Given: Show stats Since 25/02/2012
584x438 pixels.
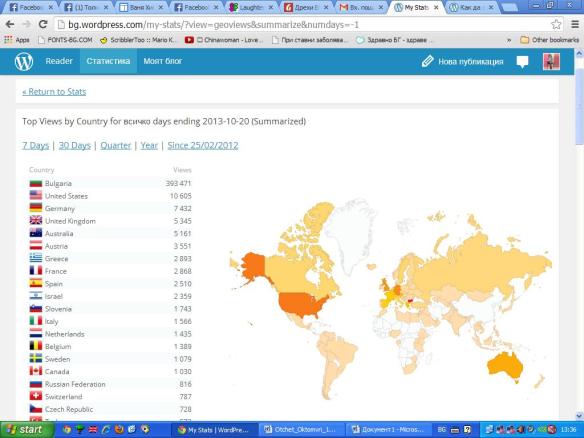Looking at the screenshot, I should click(203, 145).
